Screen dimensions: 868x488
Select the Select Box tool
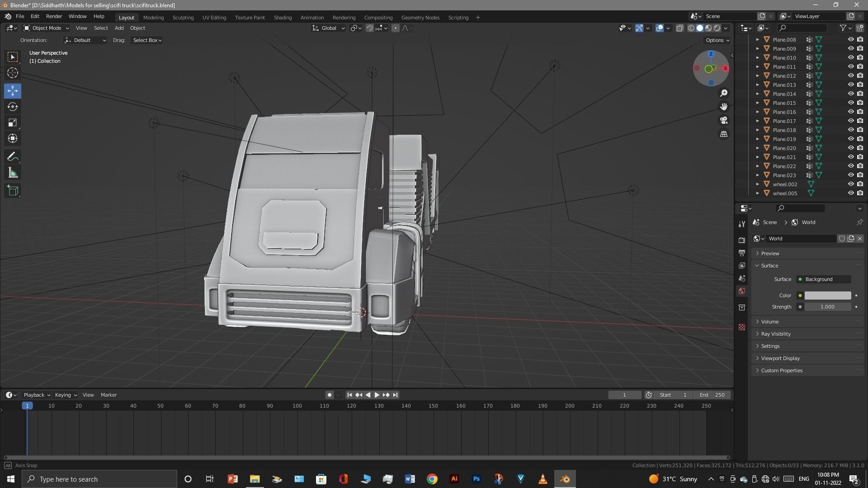tap(13, 57)
